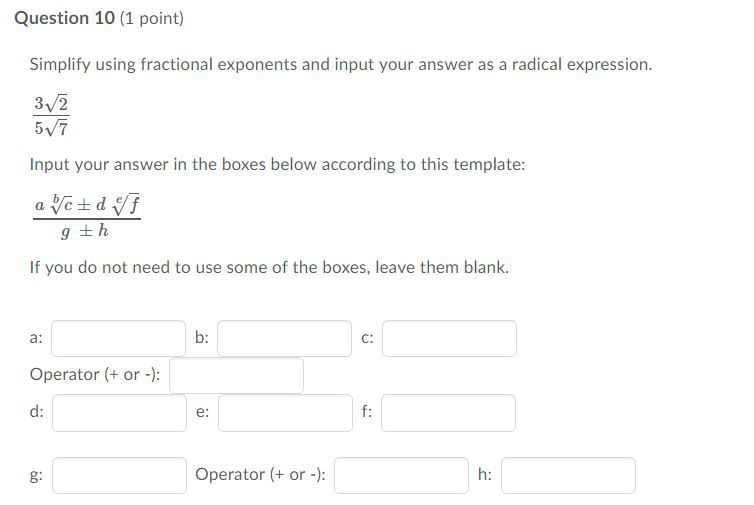The width and height of the screenshot is (754, 505).
Task: Click the "Input your answer in the boxes" text
Action: click(x=277, y=164)
